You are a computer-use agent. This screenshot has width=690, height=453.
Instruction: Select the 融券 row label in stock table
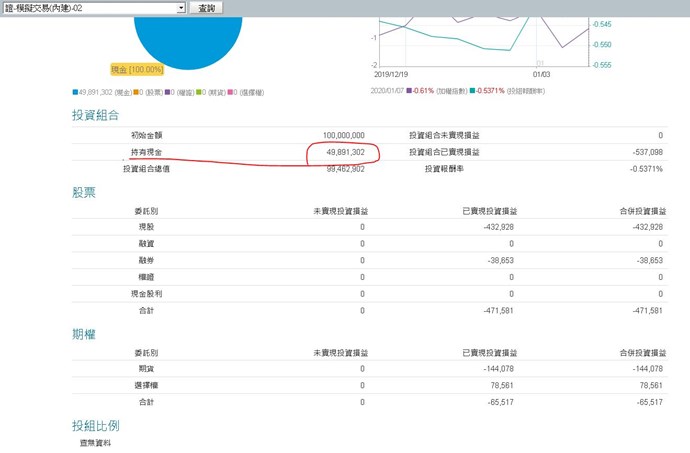pos(145,260)
